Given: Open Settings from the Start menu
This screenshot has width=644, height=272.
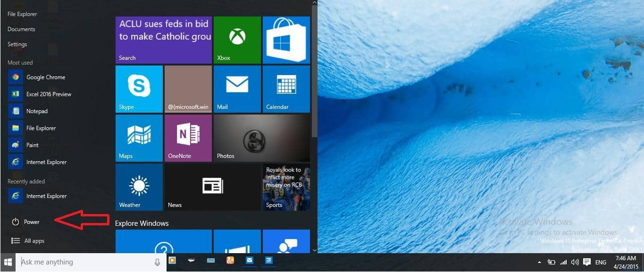Looking at the screenshot, I should (x=17, y=44).
